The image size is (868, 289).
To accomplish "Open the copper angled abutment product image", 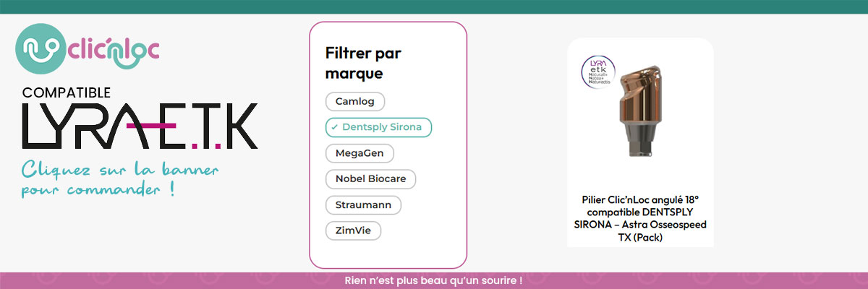I will coord(641,108).
